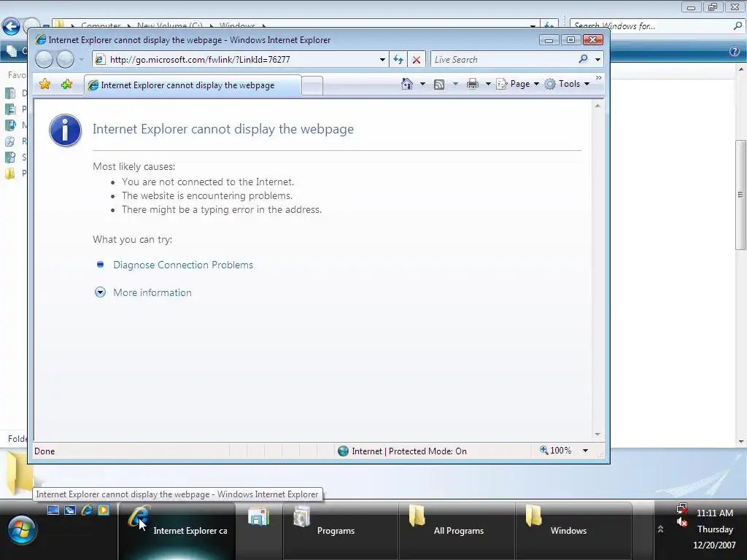Open the Page menu
The height and width of the screenshot is (560, 747).
point(518,84)
